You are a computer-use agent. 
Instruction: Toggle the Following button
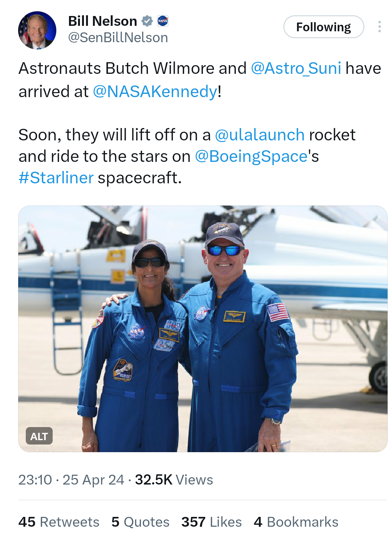323,27
